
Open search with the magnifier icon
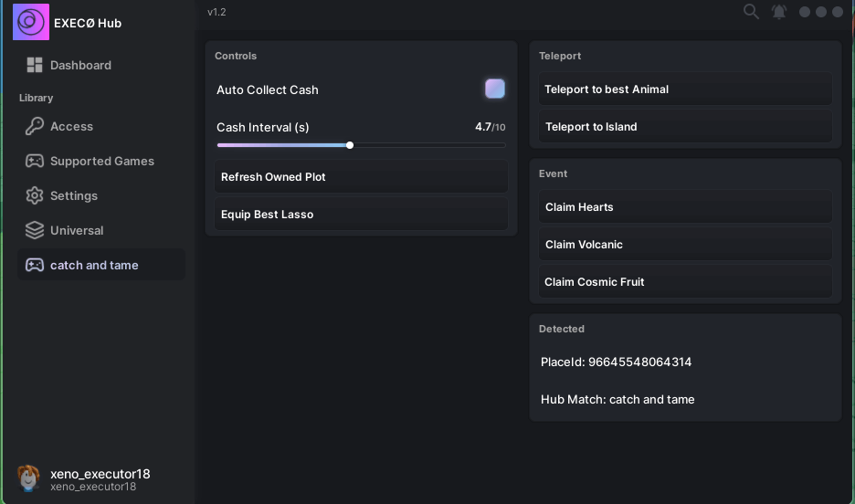coord(751,12)
